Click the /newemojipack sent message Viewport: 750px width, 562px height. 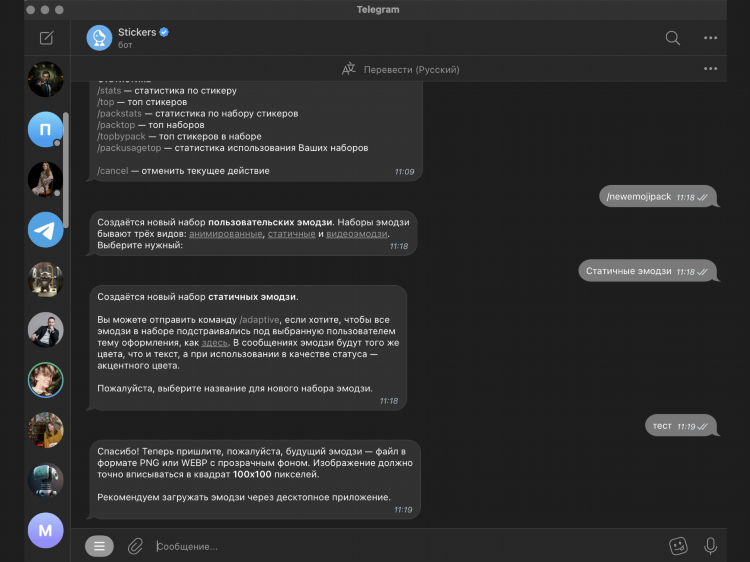point(658,197)
